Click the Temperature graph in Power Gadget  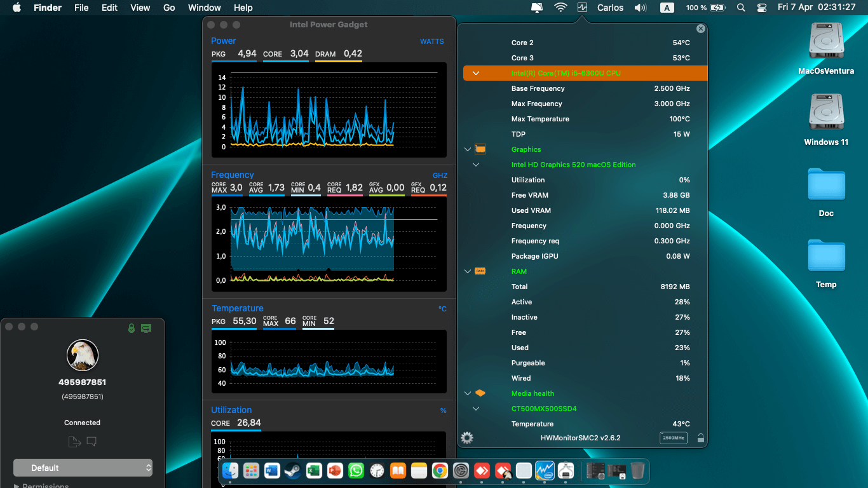[329, 362]
